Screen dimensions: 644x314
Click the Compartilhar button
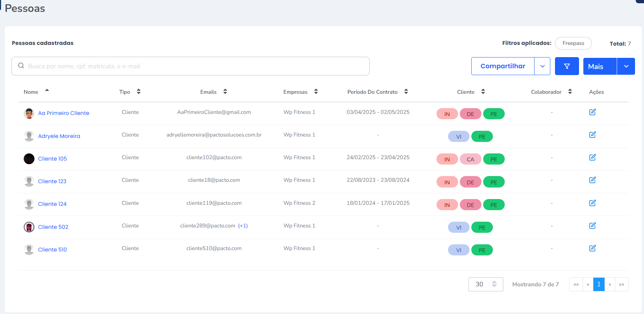[x=503, y=66]
